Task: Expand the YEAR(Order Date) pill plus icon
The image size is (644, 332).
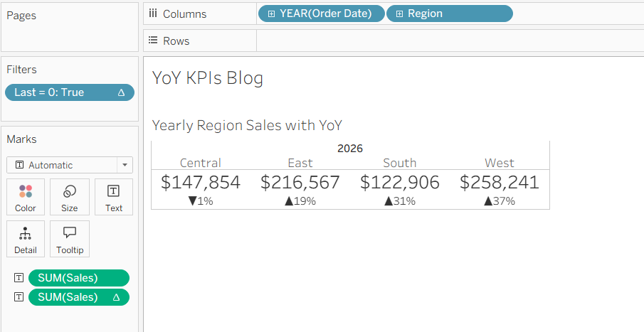Action: point(271,14)
